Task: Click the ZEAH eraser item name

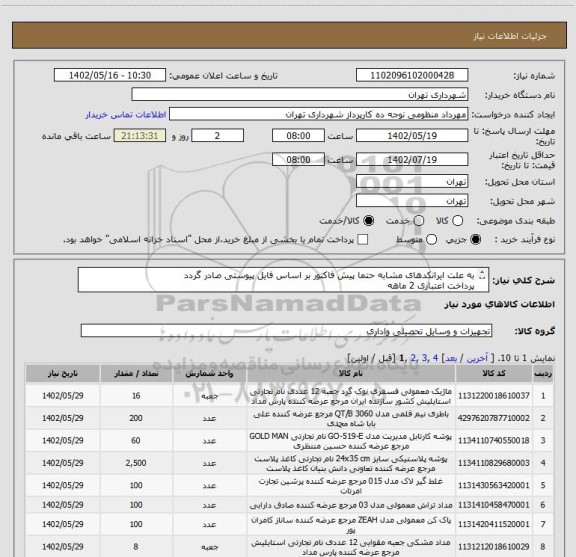Action: tap(351, 525)
